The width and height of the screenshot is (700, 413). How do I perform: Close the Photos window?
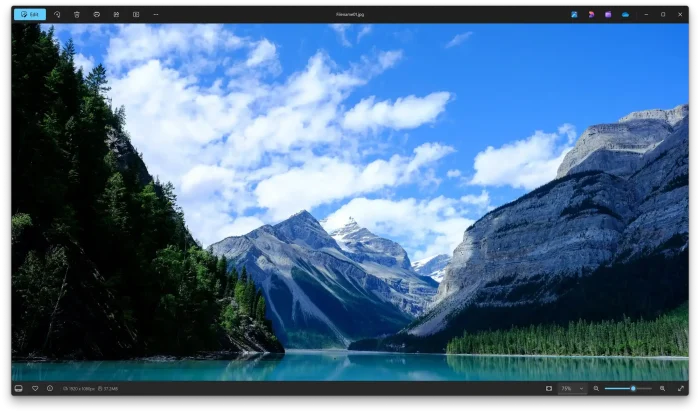(x=680, y=14)
